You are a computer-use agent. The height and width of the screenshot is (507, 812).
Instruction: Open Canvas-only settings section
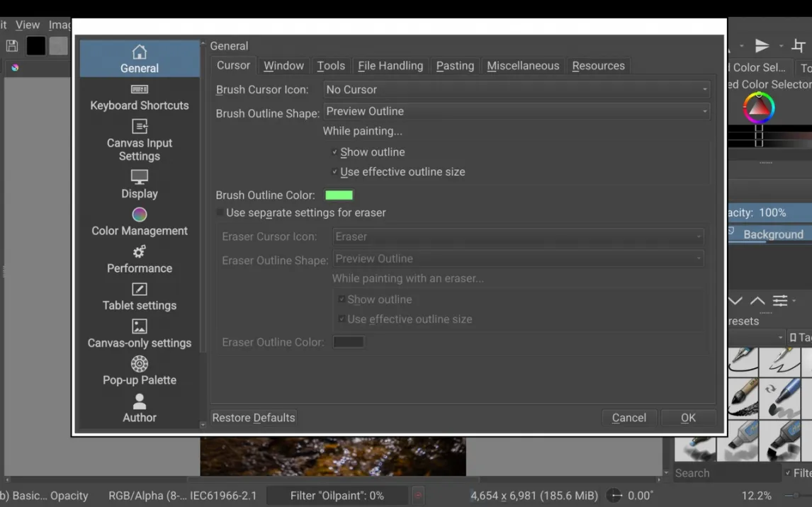[140, 334]
